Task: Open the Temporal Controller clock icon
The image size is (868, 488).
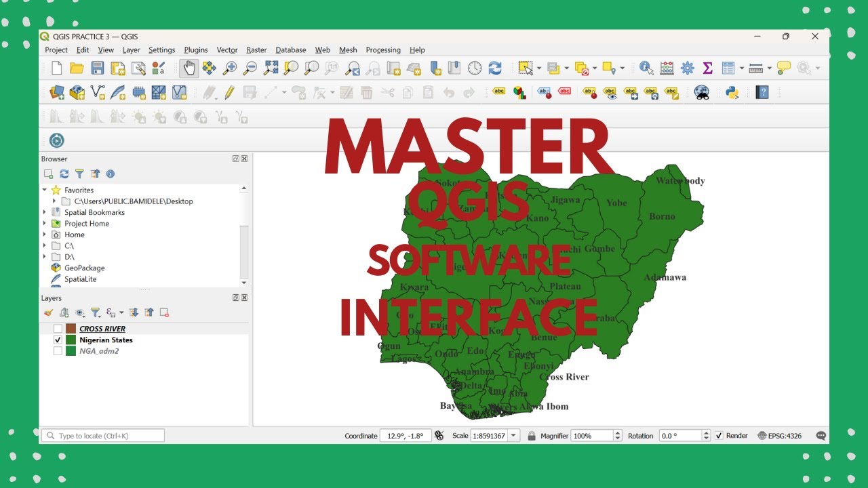Action: 475,68
